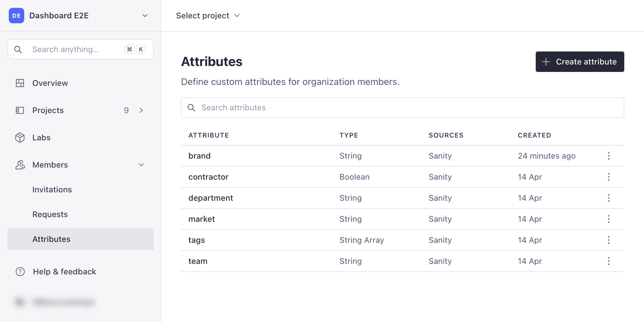Viewport: 644px width, 322px height.
Task: Open the options menu for team
Action: tap(609, 261)
